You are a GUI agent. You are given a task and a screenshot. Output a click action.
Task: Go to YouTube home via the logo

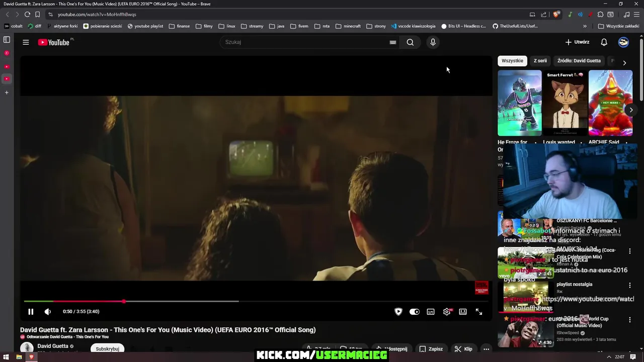click(54, 42)
